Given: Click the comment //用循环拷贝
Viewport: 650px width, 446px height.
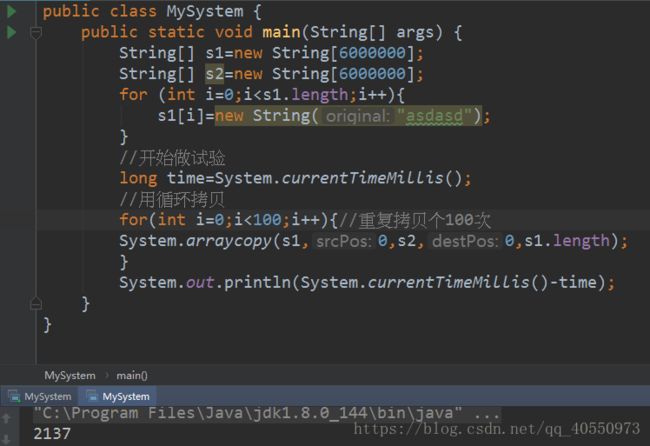Looking at the screenshot, I should click(172, 199).
